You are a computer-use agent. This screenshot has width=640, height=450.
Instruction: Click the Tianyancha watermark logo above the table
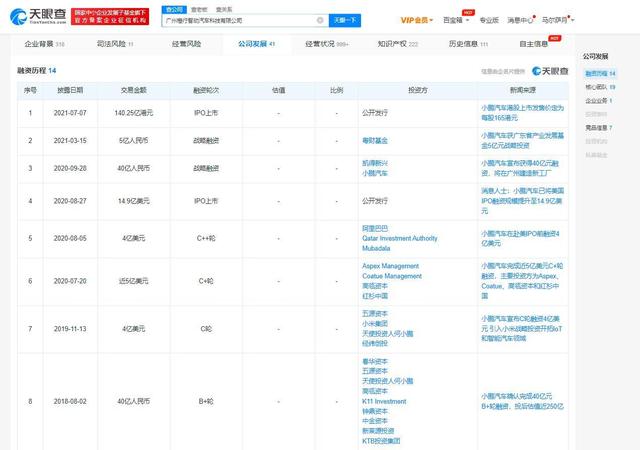coord(548,72)
